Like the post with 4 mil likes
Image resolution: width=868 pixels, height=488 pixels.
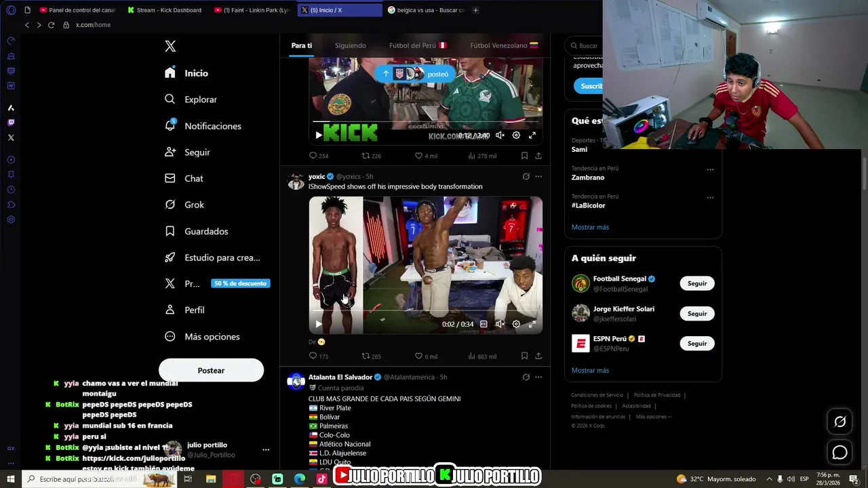[x=426, y=156]
